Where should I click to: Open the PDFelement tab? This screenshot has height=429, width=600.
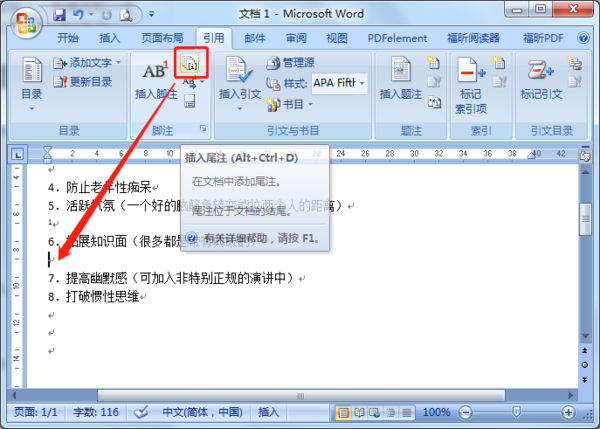click(397, 38)
